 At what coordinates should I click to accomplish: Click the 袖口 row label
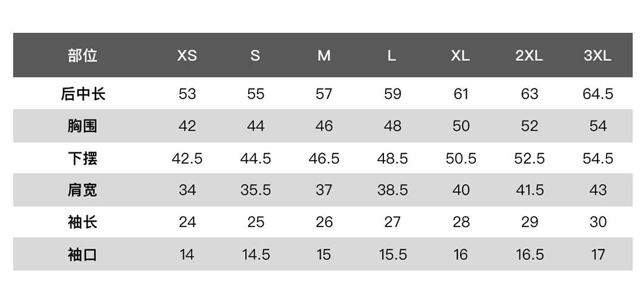tap(82, 254)
